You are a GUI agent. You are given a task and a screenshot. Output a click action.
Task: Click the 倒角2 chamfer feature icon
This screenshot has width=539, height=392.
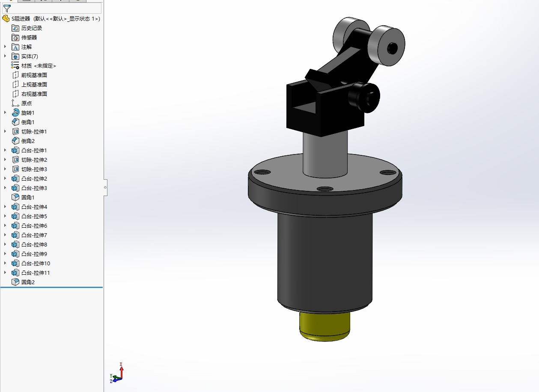tap(15, 141)
